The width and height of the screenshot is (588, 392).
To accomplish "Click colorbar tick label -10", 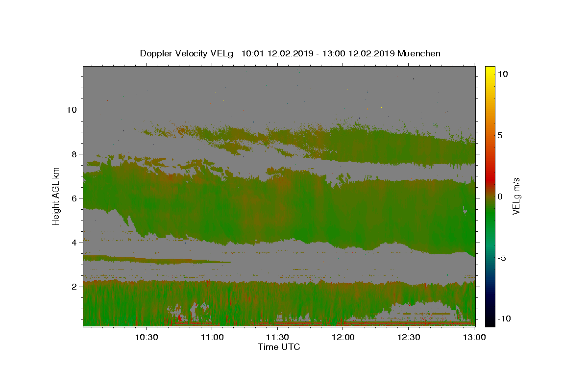I will (x=504, y=319).
